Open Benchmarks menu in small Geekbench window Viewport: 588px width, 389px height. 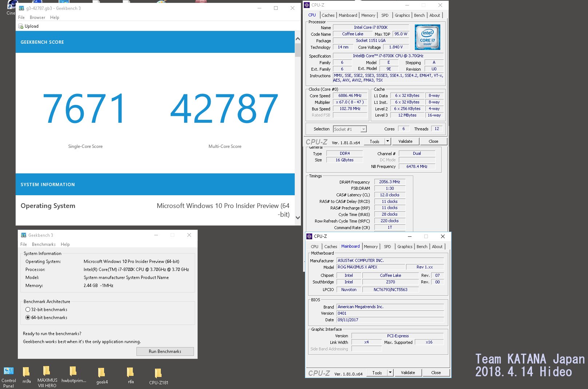(x=44, y=244)
